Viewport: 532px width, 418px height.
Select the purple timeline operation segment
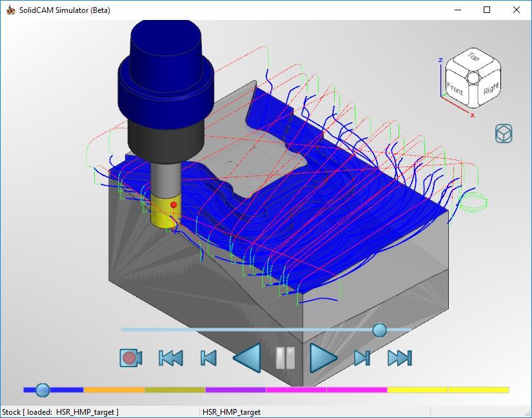tap(236, 390)
